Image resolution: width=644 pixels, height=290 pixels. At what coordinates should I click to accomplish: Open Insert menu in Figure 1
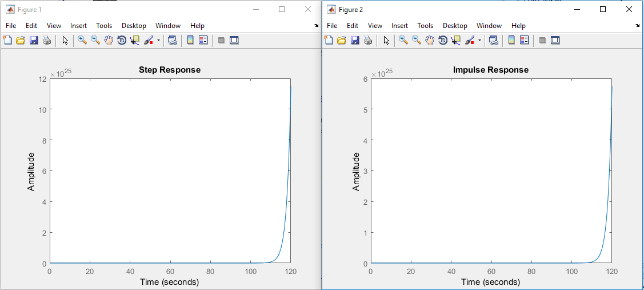click(x=78, y=26)
